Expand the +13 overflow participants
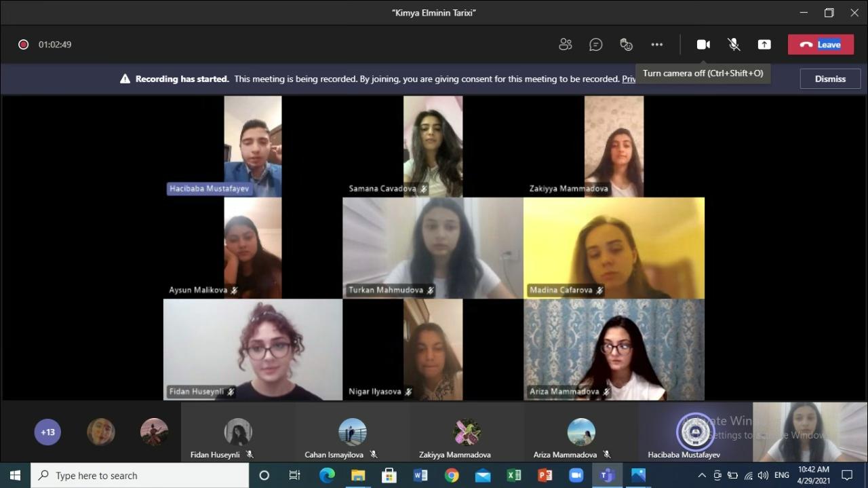868x488 pixels. pyautogui.click(x=47, y=432)
